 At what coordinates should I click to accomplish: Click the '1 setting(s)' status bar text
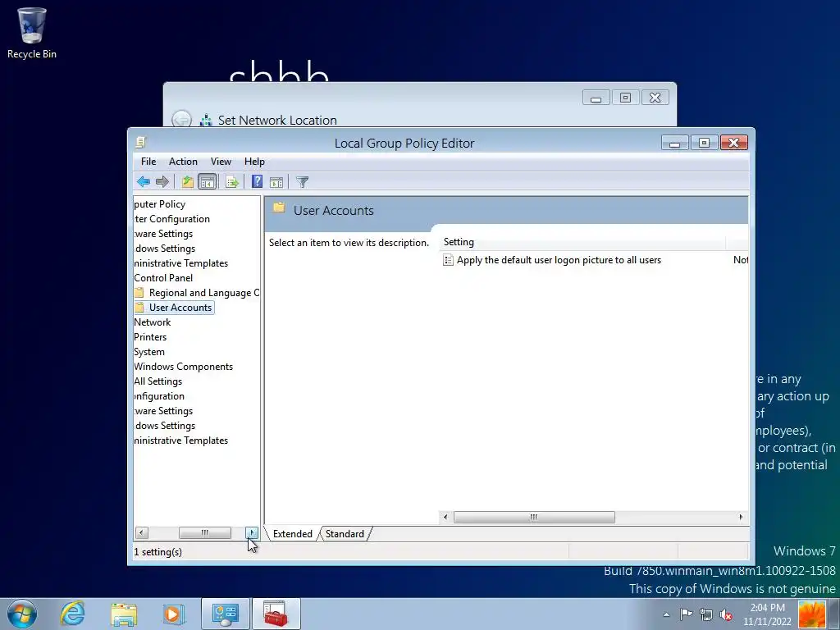(x=158, y=552)
